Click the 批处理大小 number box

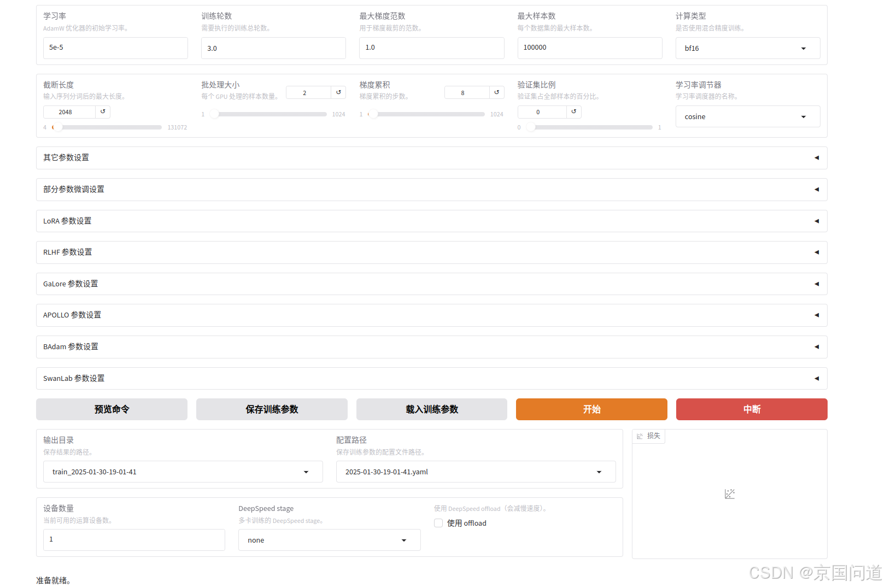[x=308, y=92]
